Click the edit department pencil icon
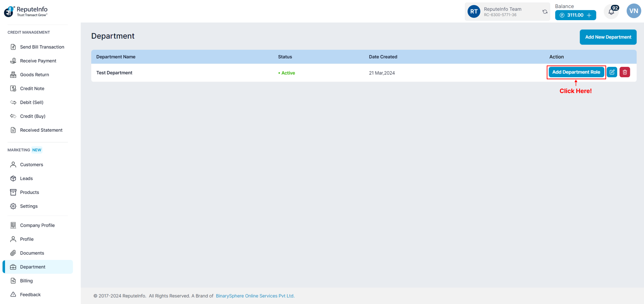The image size is (644, 304). pos(612,72)
